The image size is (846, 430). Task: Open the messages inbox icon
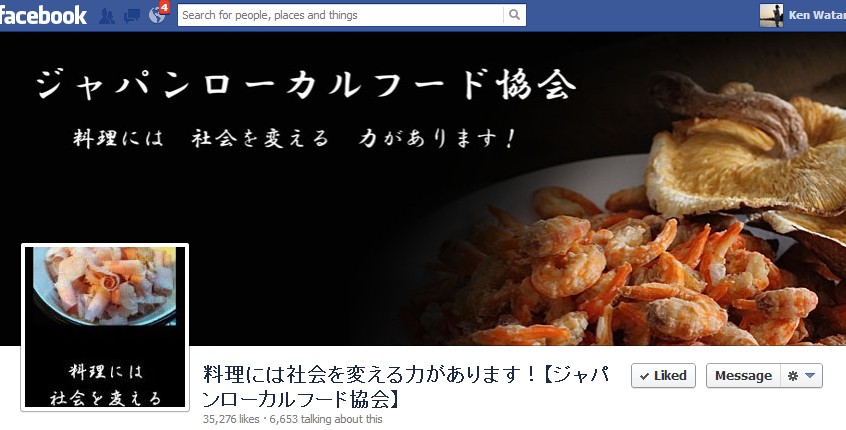pos(132,16)
